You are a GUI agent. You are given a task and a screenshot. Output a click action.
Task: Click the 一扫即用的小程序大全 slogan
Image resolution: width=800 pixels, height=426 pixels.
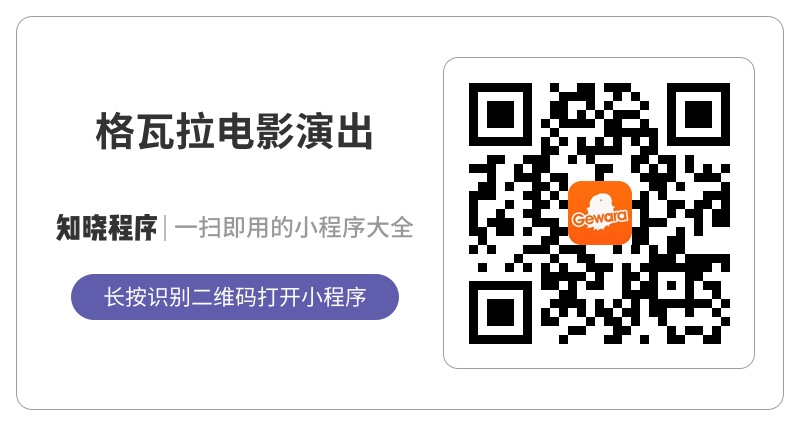pyautogui.click(x=294, y=228)
